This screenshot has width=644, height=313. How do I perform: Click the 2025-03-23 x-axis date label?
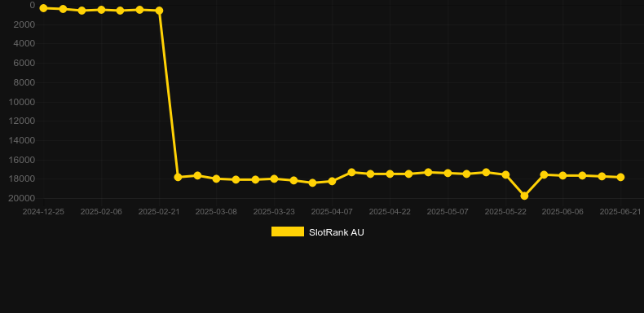[274, 212]
